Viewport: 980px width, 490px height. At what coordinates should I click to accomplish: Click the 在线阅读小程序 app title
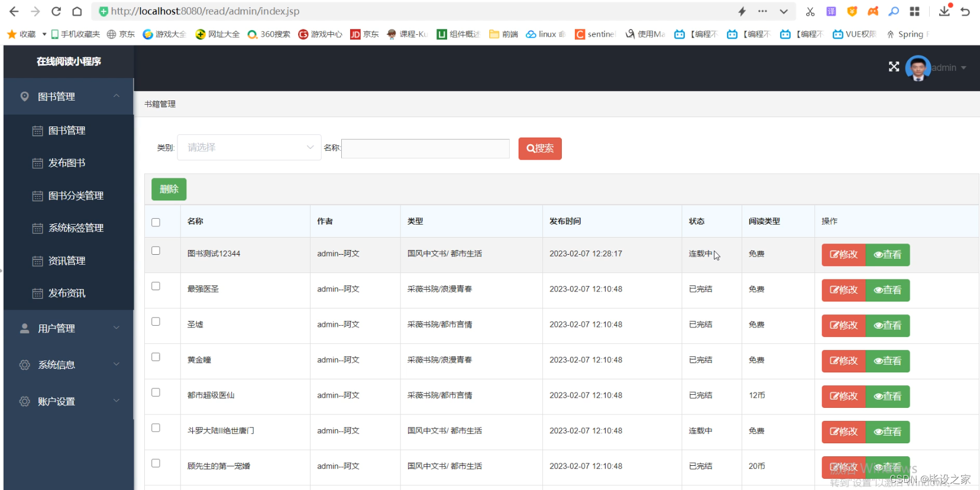(69, 61)
